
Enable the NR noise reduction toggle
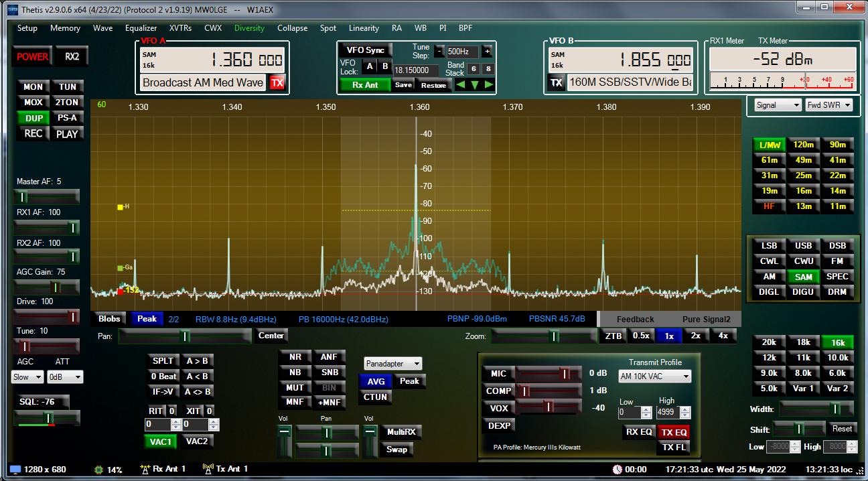[295, 357]
